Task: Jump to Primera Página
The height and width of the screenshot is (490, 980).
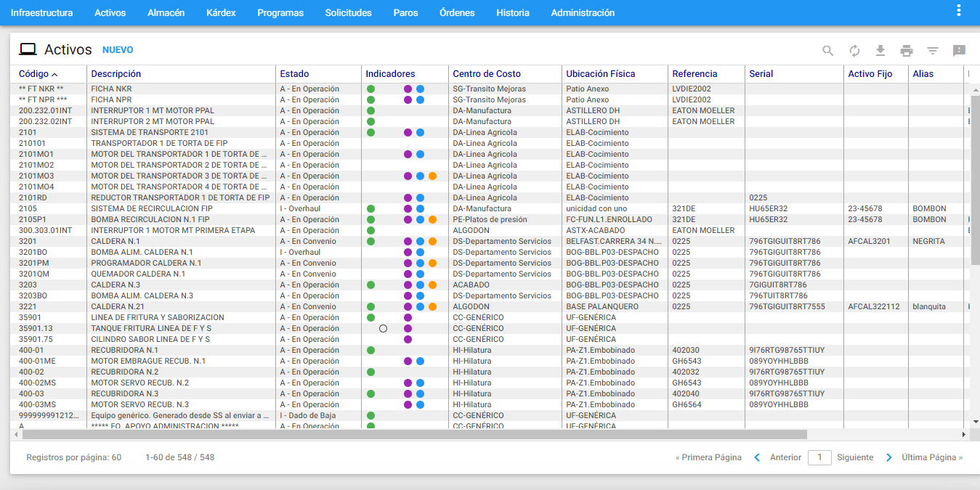Action: tap(708, 457)
